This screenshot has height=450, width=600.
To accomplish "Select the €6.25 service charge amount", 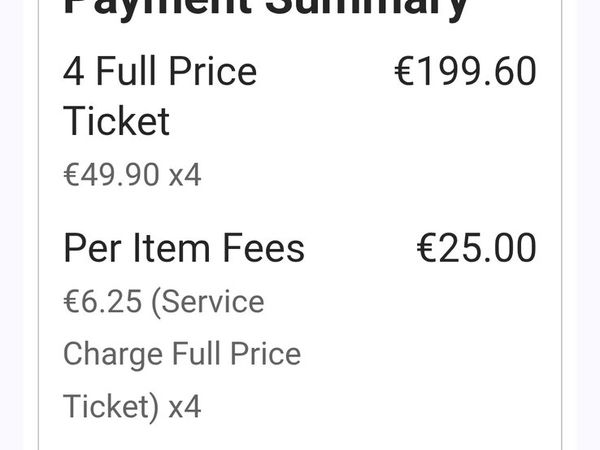I will pyautogui.click(x=103, y=302).
